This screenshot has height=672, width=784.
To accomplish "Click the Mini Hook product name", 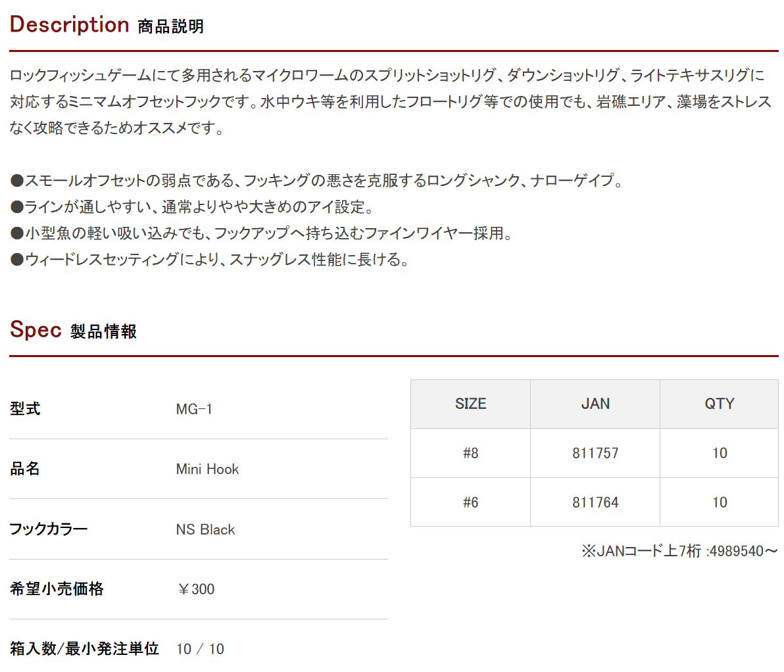I will coord(207,469).
